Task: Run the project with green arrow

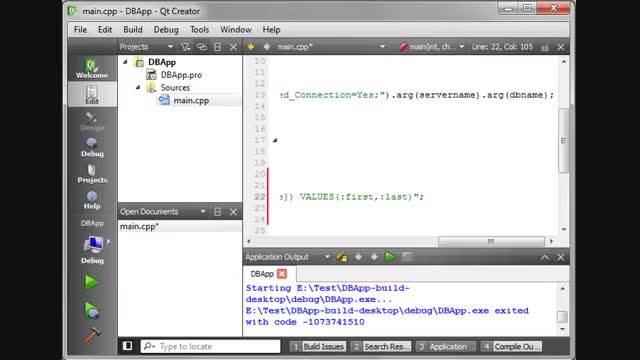Action: pos(92,282)
